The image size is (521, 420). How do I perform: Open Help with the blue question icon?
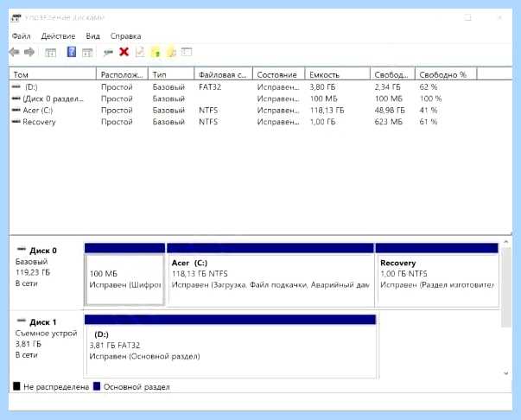(x=71, y=52)
